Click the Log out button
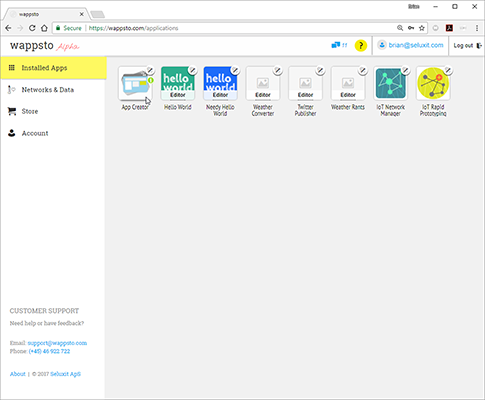Viewport: 485px width, 400px height. (467, 45)
